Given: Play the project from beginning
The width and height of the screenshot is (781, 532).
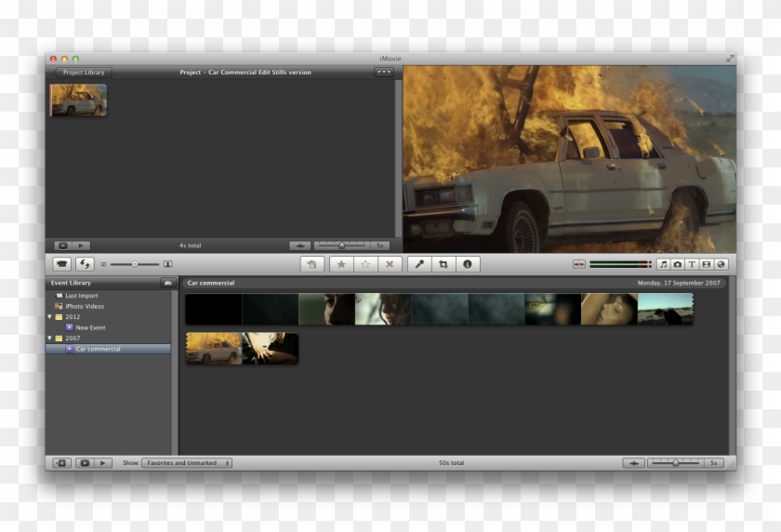Looking at the screenshot, I should [x=81, y=246].
